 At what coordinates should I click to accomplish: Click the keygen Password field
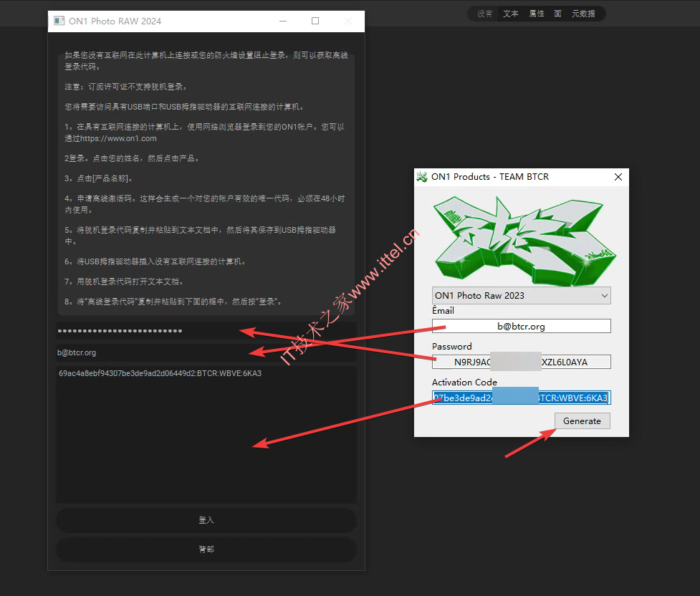tap(522, 362)
